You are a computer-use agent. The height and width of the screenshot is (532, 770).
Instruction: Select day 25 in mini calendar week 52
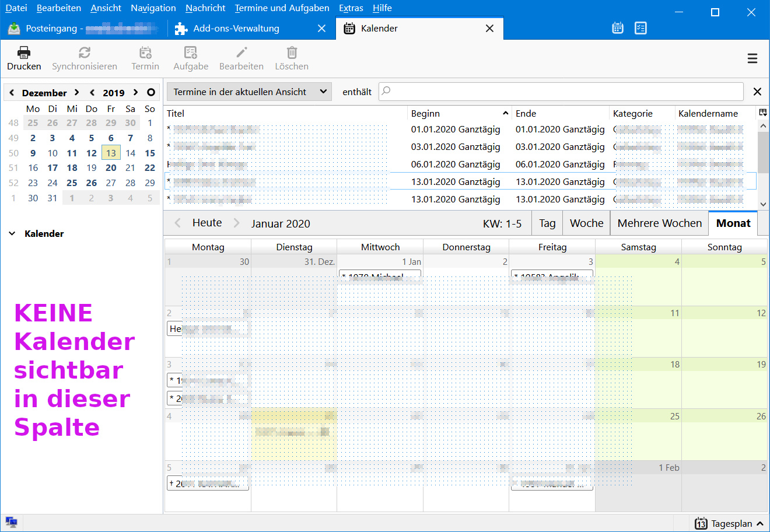coord(72,183)
